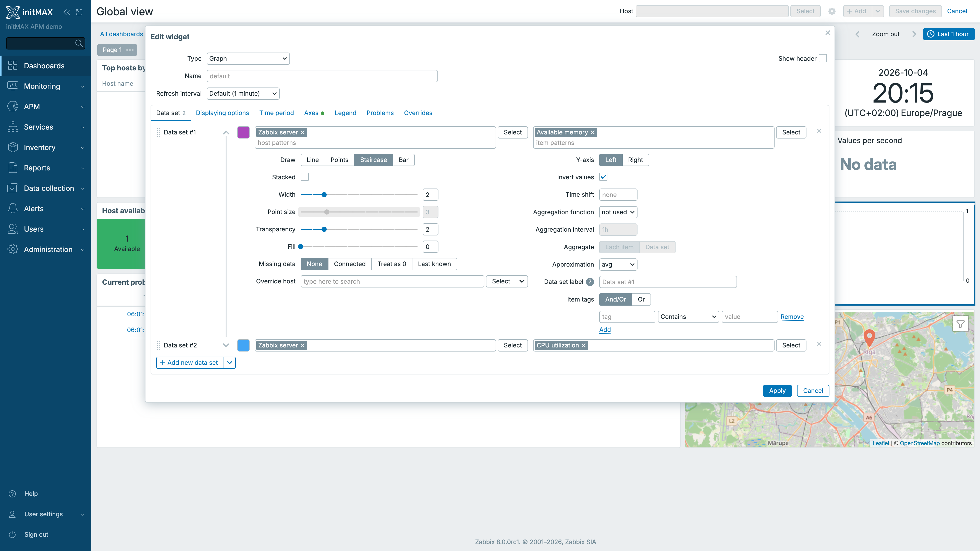Expand Data set #2 chevron
This screenshot has width=980, height=551.
226,345
